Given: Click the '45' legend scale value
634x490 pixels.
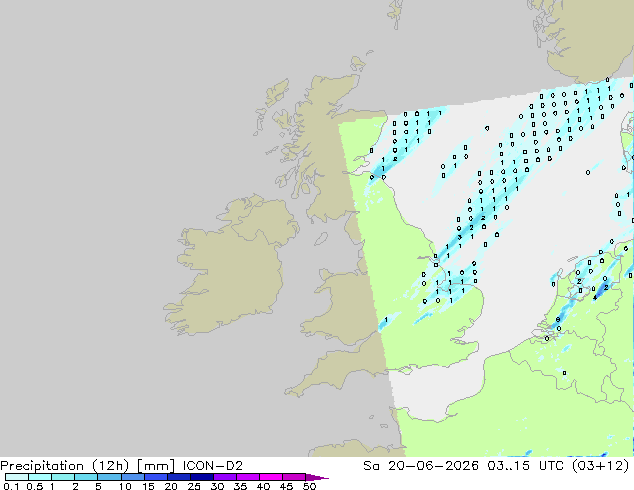Looking at the screenshot, I should (286, 486).
